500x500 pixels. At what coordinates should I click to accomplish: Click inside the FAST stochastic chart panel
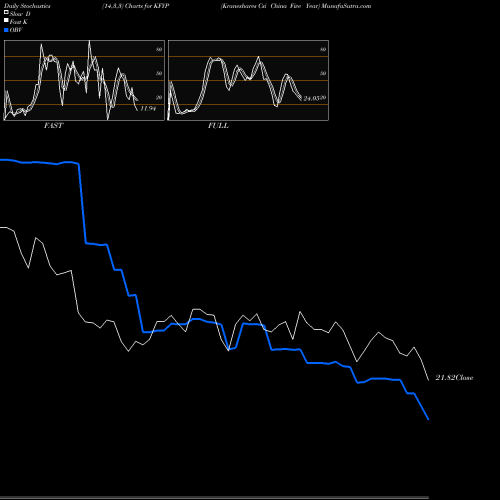click(x=84, y=80)
